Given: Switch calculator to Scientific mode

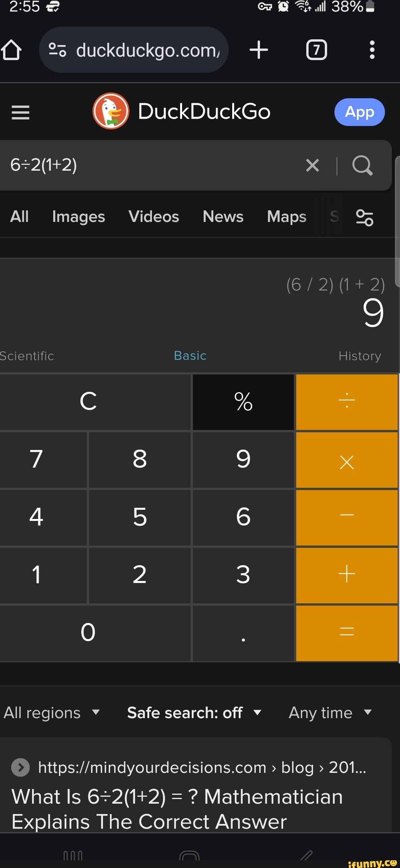Looking at the screenshot, I should coord(27,356).
